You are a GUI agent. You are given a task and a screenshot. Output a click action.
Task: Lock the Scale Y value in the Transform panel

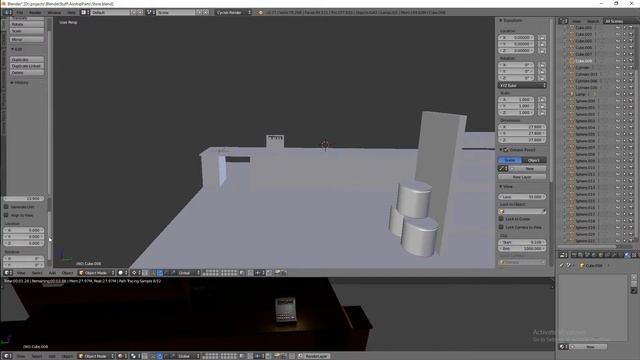(x=542, y=106)
